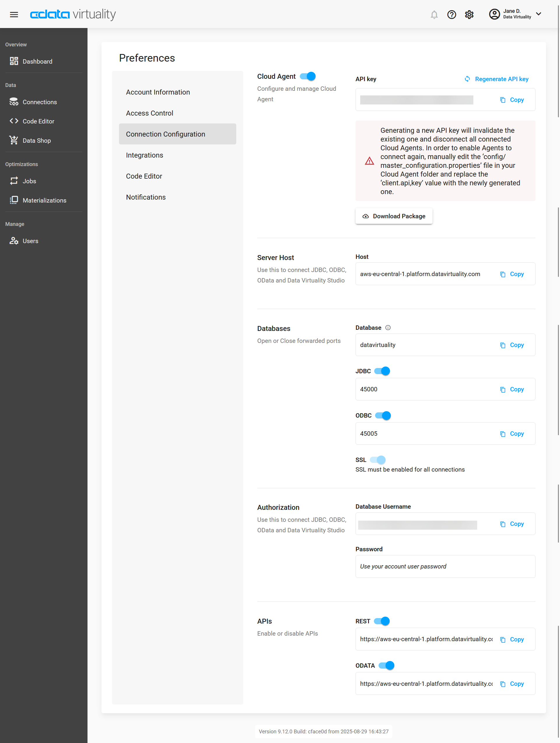Switch to the Integrations section
Image resolution: width=560 pixels, height=743 pixels.
(144, 155)
